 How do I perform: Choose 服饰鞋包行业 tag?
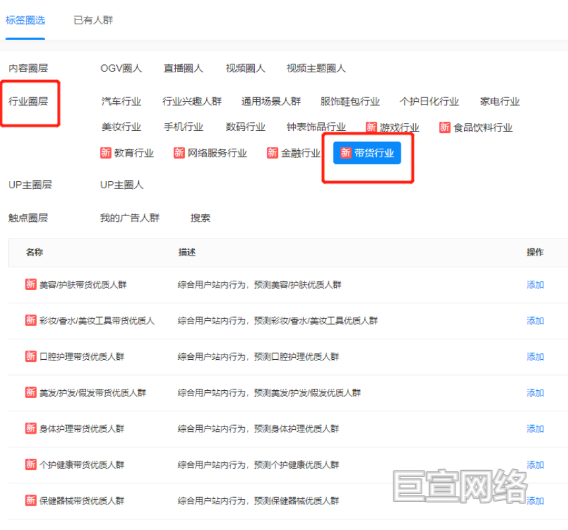(x=350, y=101)
